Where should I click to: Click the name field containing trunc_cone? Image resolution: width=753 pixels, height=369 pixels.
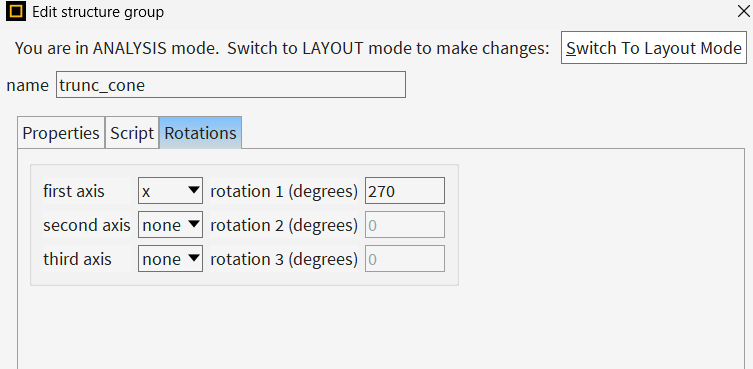[231, 85]
